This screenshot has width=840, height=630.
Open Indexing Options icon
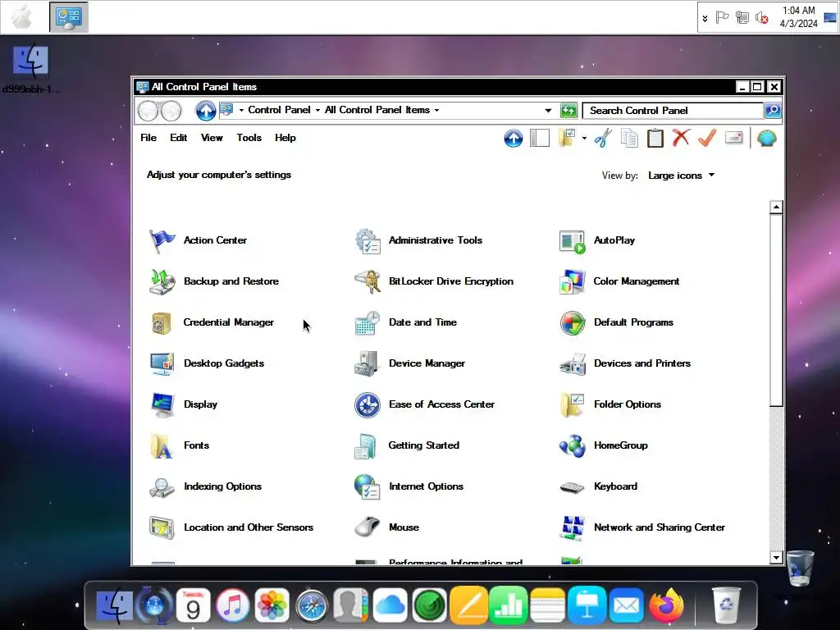pos(162,487)
